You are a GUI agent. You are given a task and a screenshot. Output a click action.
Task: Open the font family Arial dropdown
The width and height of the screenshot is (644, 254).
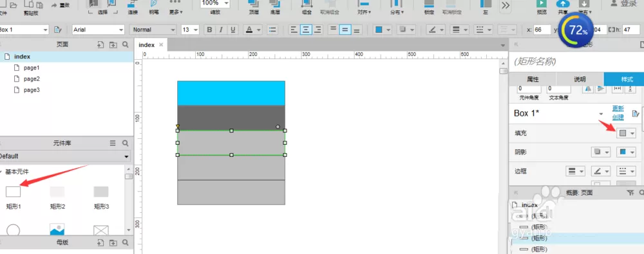98,30
